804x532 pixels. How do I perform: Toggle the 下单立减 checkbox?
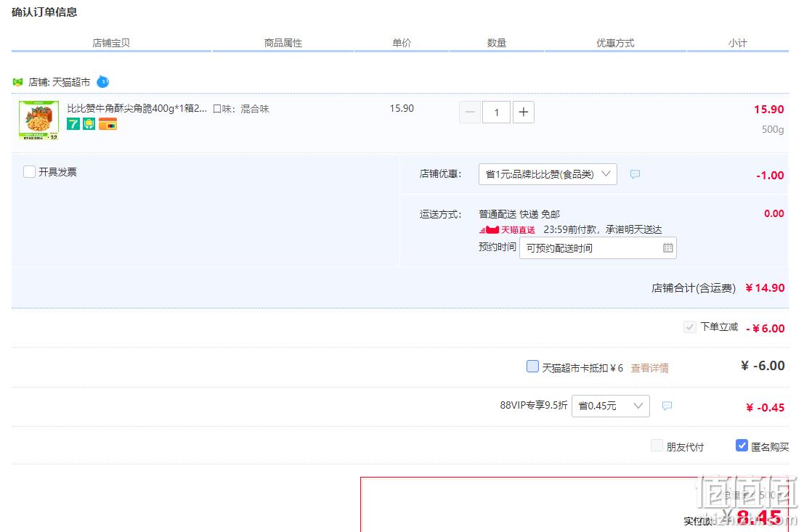[x=690, y=327]
